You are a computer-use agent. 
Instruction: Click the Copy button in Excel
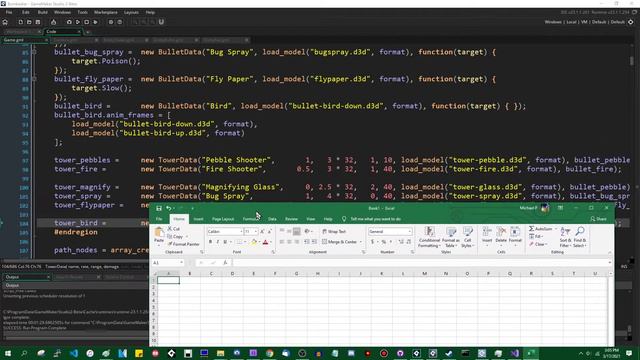[176, 237]
